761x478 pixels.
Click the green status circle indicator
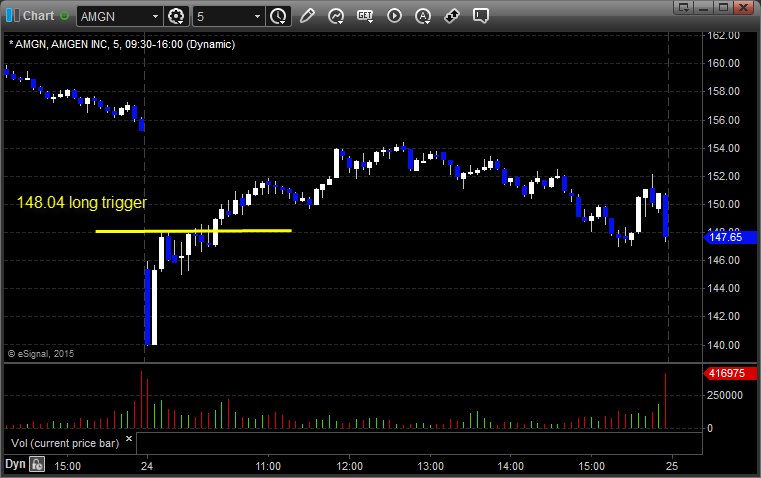coord(64,16)
